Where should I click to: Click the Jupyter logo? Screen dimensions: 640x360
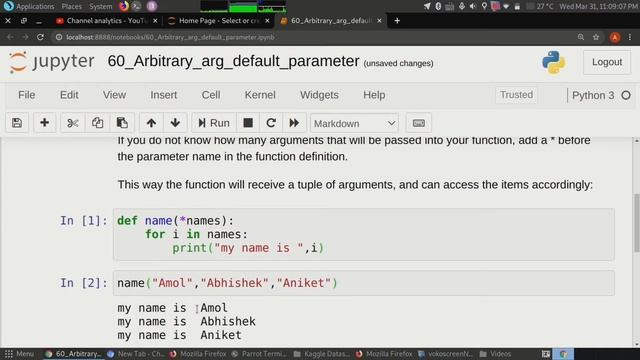click(51, 62)
